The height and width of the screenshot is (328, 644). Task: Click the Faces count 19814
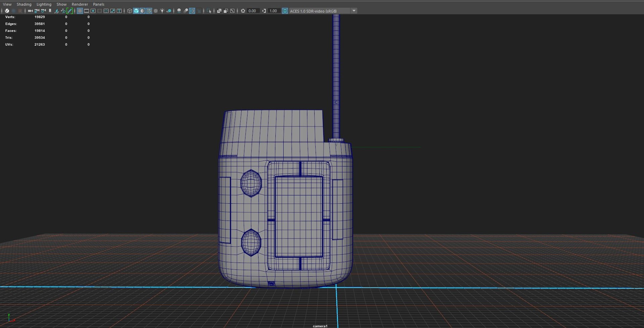[x=40, y=31]
